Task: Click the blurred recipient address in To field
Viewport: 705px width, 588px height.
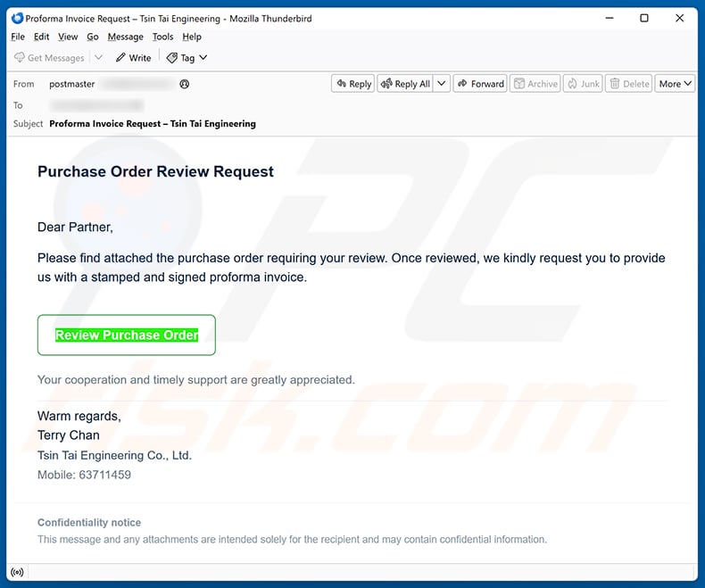Action: pyautogui.click(x=97, y=105)
